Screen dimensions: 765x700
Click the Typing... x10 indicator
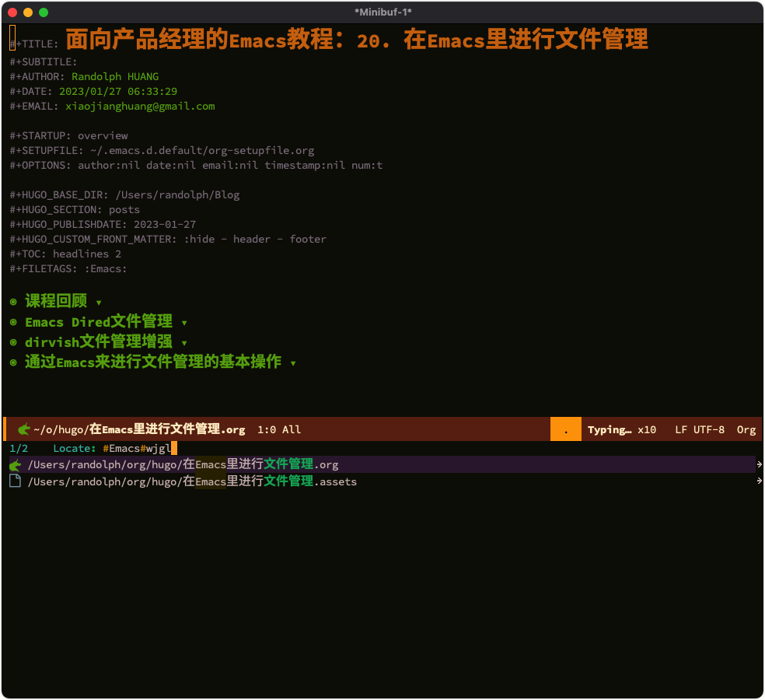622,429
